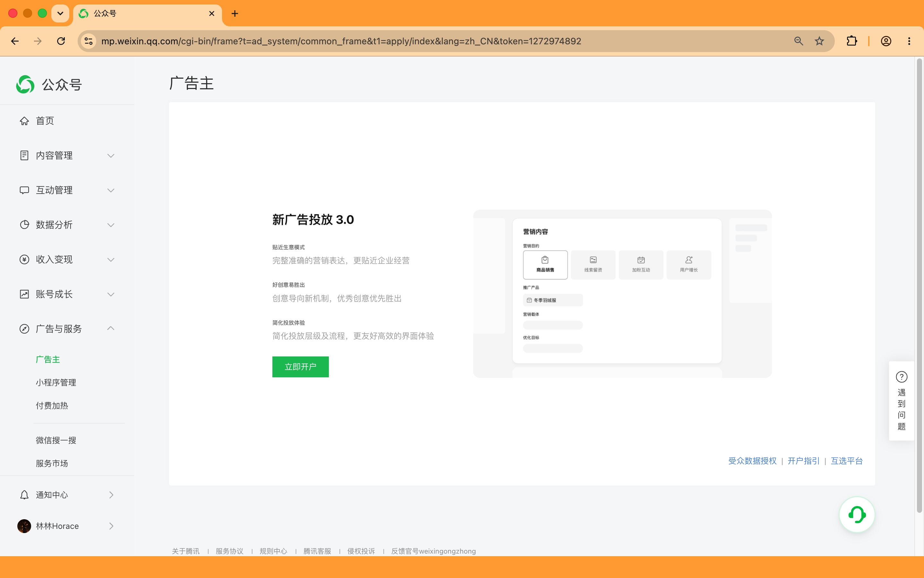Open 微信搜一搜 in the sidebar
The image size is (924, 578).
[x=56, y=440]
